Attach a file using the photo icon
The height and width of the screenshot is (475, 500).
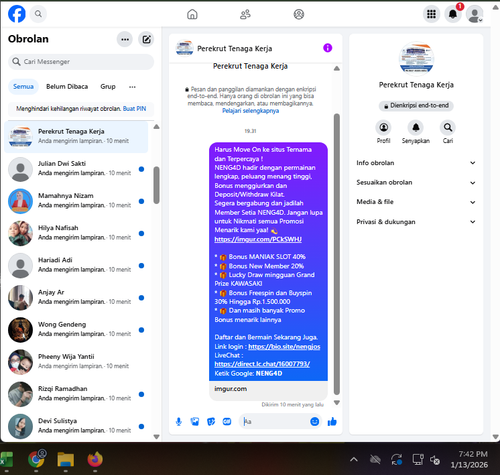pyautogui.click(x=195, y=422)
